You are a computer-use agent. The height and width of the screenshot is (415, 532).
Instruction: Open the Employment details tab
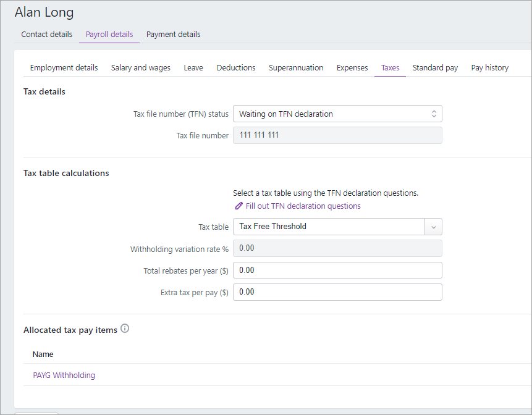coord(64,67)
